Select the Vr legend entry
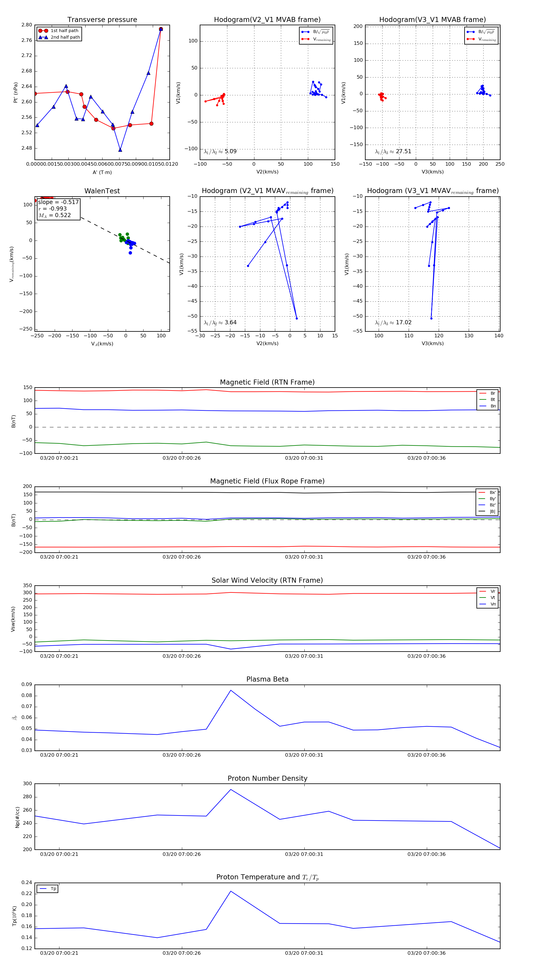535x980 pixels. (x=487, y=592)
